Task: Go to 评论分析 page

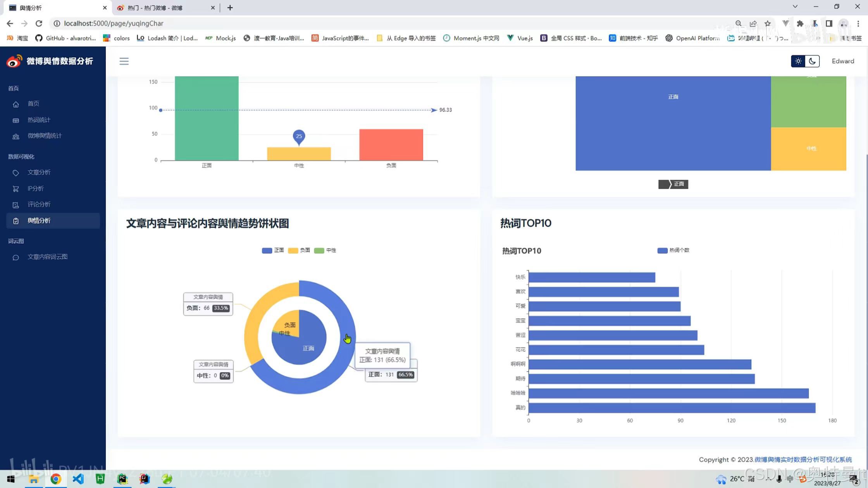Action: coord(39,204)
